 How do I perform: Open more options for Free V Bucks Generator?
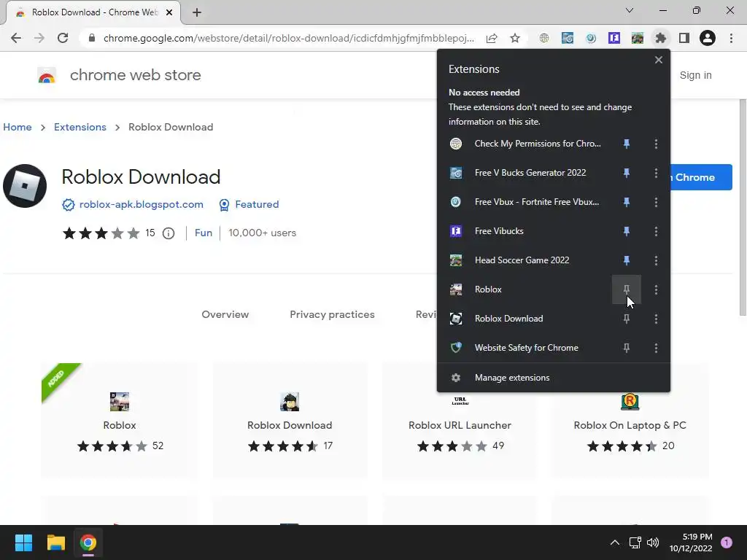point(656,173)
